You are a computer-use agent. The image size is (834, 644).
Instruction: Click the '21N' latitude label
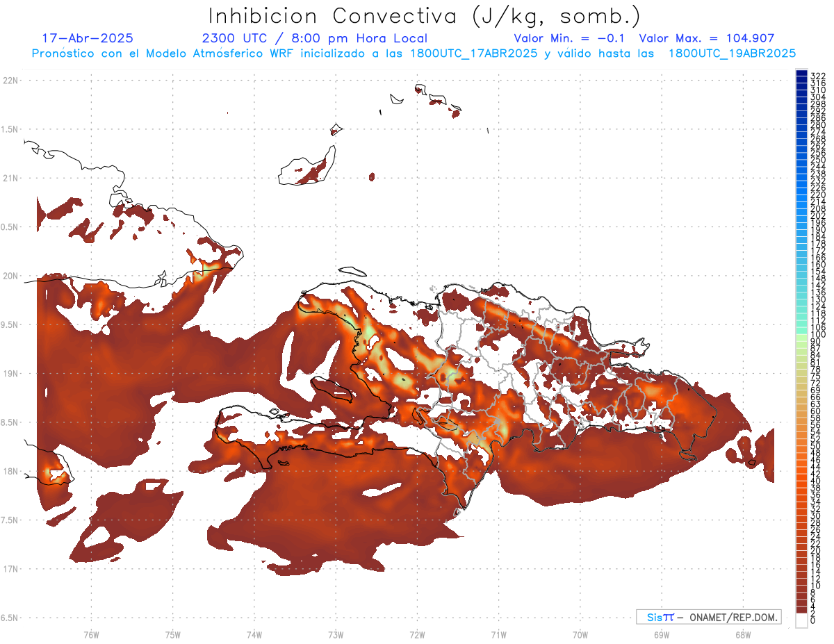tap(10, 178)
